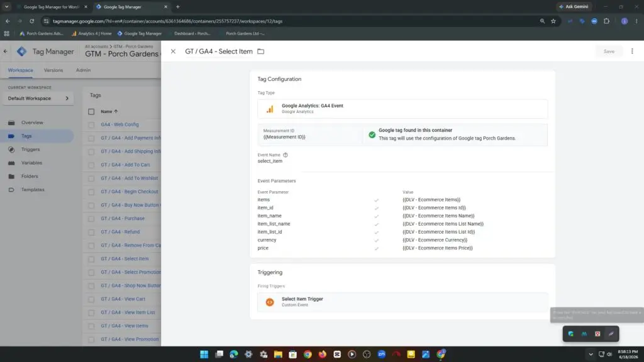Open the Google Analytics: GA4 Event tag type
The height and width of the screenshot is (362, 644).
point(402,108)
